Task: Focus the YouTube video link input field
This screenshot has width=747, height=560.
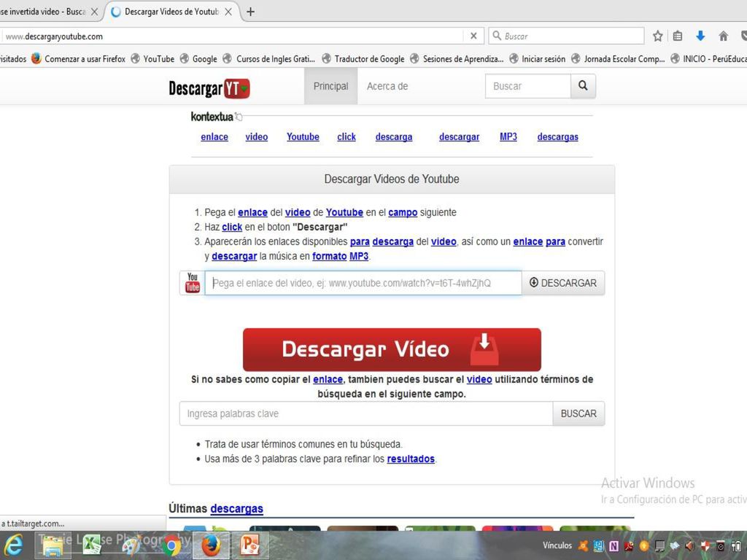Action: pos(363,283)
